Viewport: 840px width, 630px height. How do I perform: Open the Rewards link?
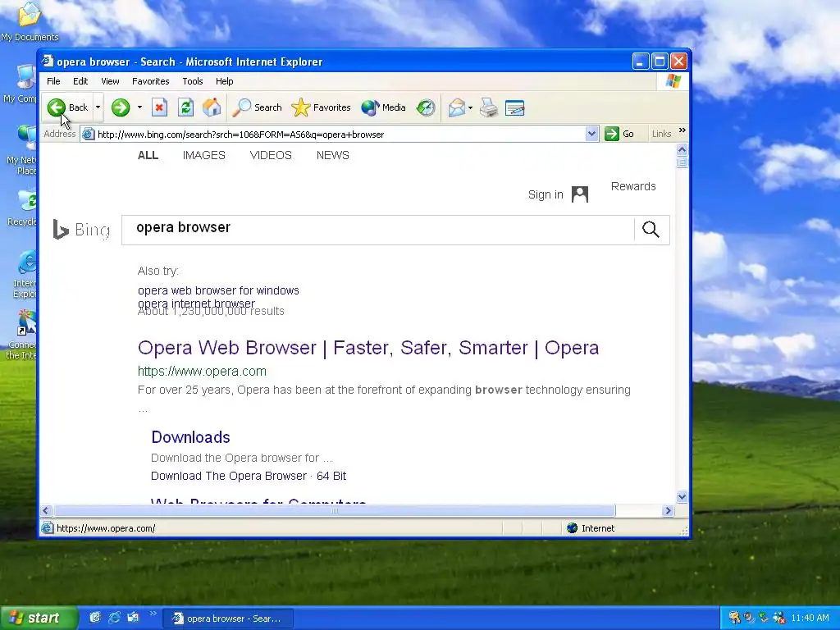pos(633,186)
